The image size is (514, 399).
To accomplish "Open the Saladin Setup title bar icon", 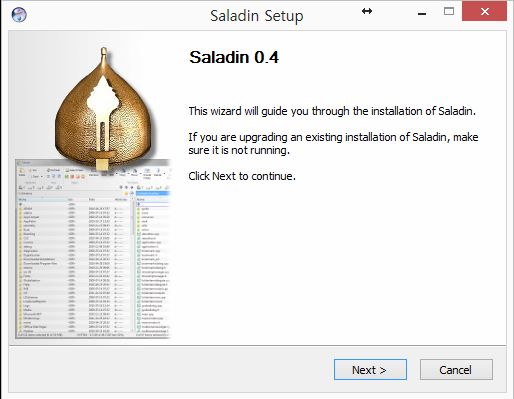I will [19, 15].
